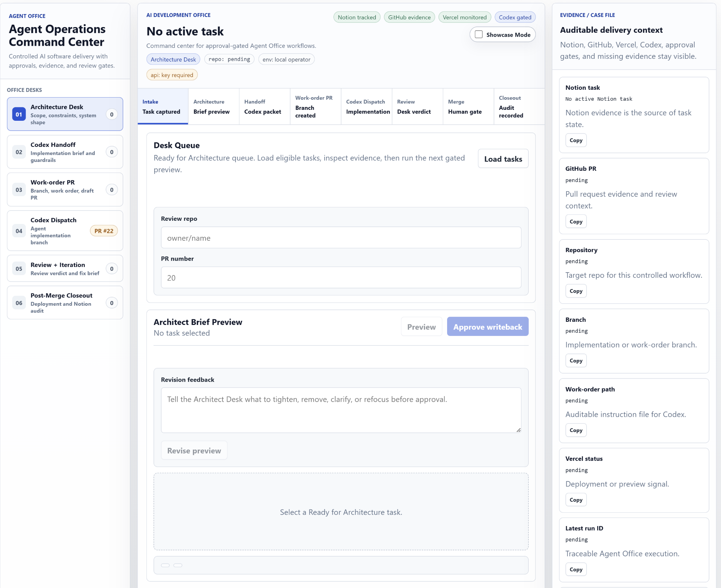Click the Approve writeback button
This screenshot has width=721, height=588.
point(488,327)
